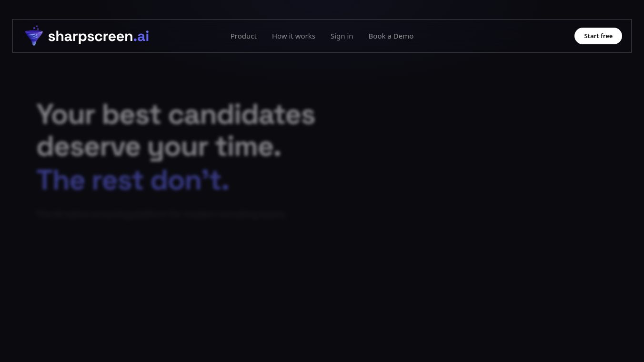This screenshot has width=644, height=362.
Task: Open the Product menu item
Action: [x=243, y=36]
